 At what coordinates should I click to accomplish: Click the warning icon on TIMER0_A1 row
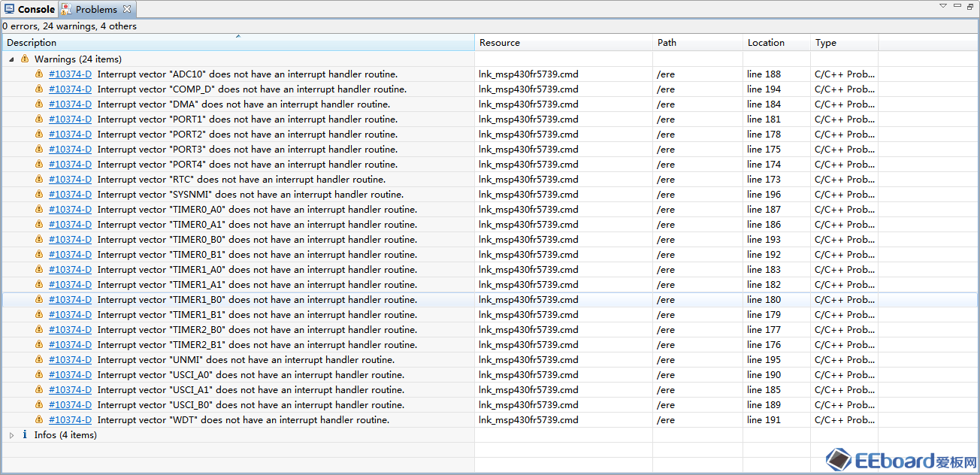pyautogui.click(x=39, y=224)
